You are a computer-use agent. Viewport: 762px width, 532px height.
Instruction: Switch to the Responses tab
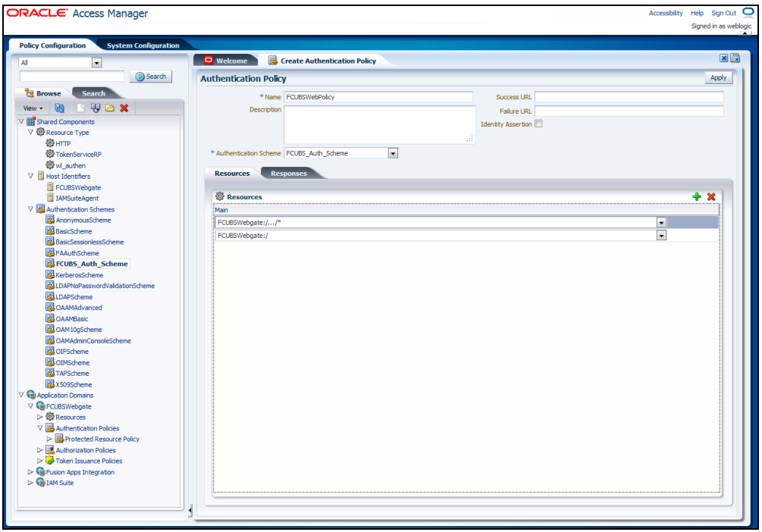[289, 173]
